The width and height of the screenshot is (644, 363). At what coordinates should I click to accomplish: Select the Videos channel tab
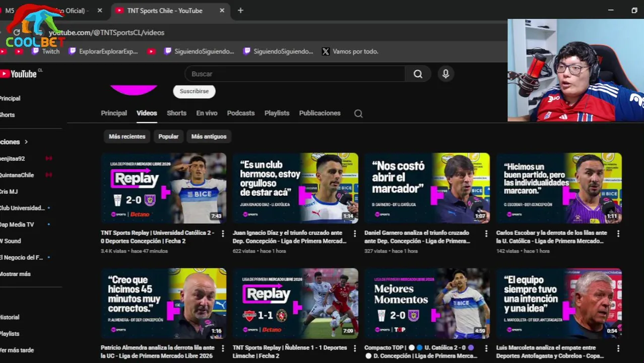[147, 113]
